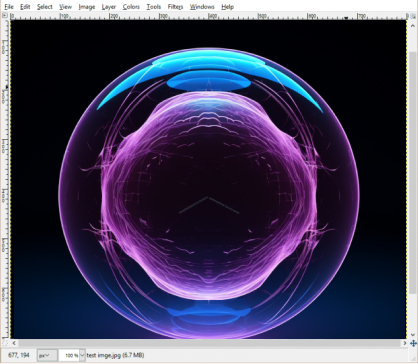Click the zoom-on-resize icon above the vertical scrollbar
Screen dimensions: 418x364
pyautogui.click(x=413, y=16)
